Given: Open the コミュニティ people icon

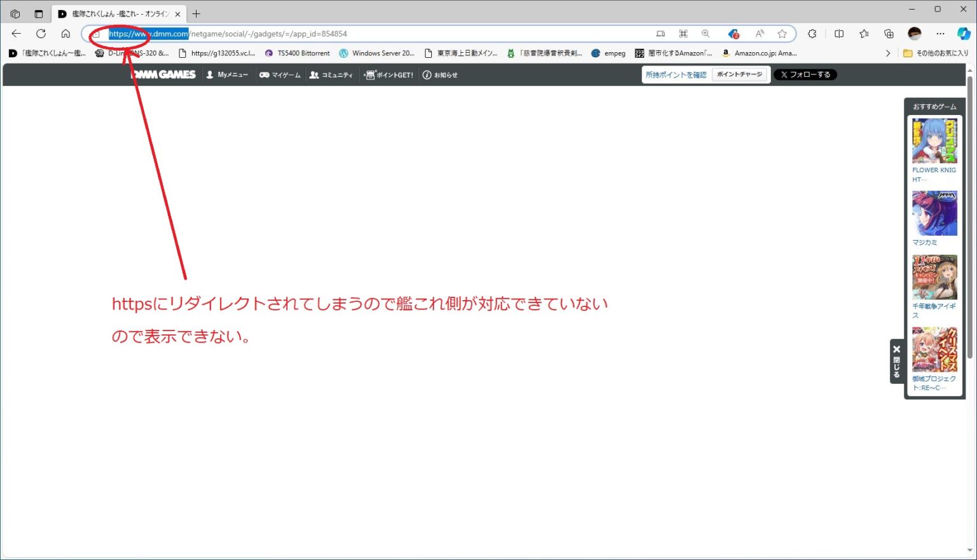Looking at the screenshot, I should [313, 74].
